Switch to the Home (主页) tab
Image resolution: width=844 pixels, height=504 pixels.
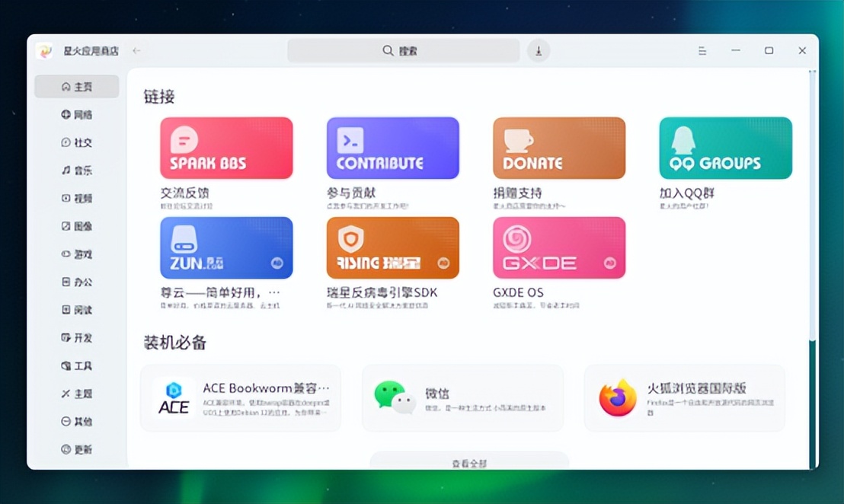(x=76, y=86)
